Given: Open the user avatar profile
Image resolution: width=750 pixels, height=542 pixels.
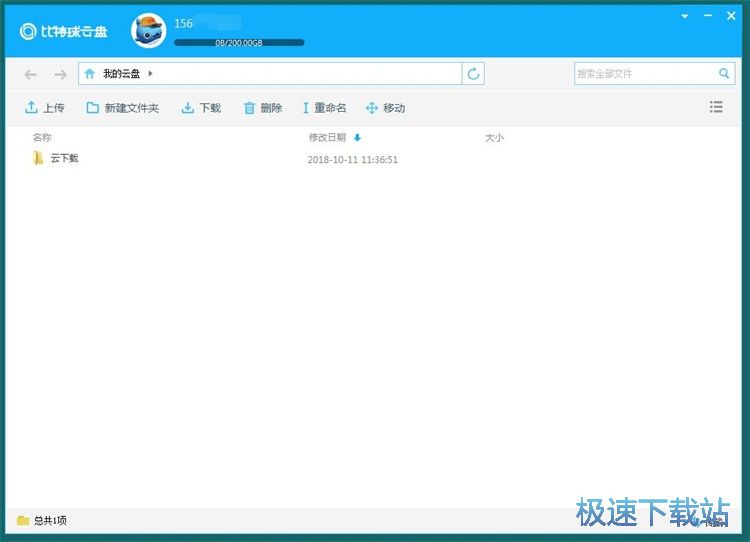Looking at the screenshot, I should coord(149,31).
